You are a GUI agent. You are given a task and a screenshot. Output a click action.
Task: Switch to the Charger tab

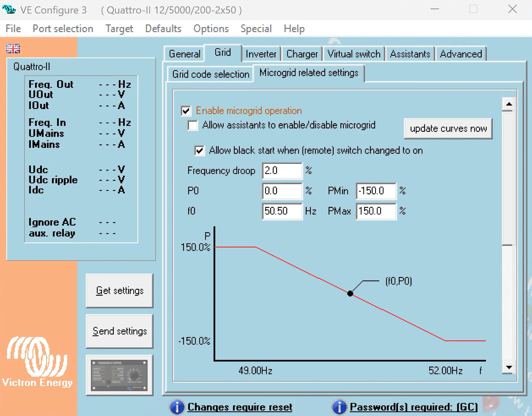pyautogui.click(x=302, y=54)
